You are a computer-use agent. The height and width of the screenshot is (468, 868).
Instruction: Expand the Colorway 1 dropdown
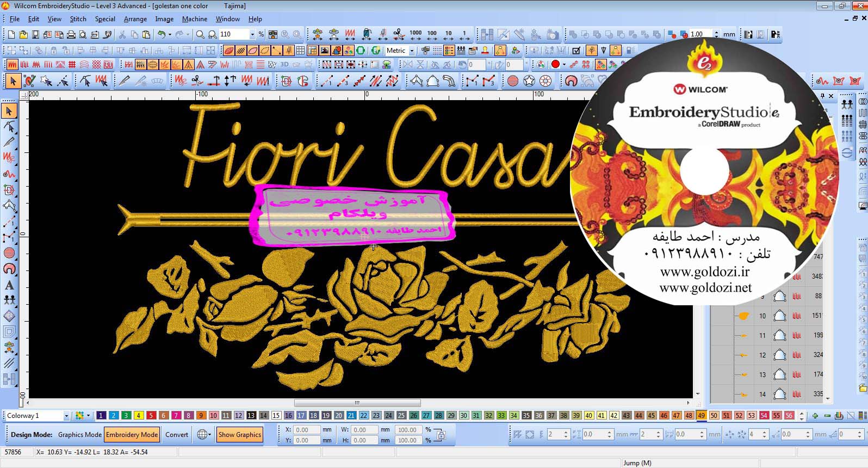click(x=66, y=416)
